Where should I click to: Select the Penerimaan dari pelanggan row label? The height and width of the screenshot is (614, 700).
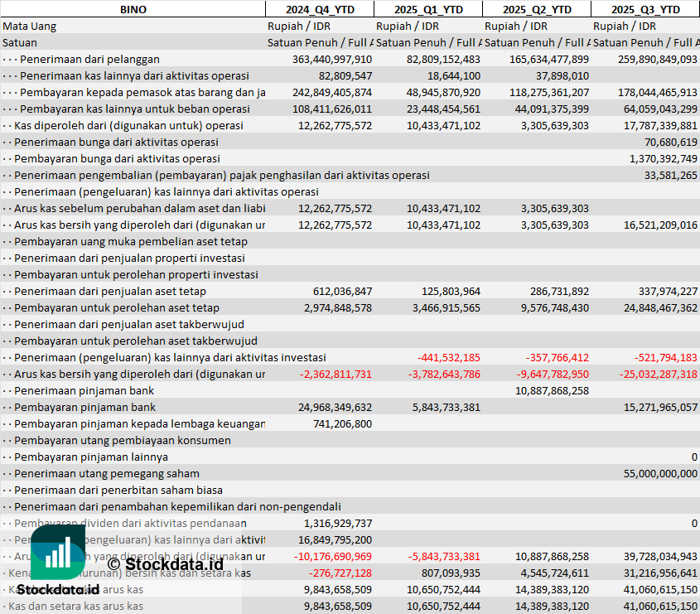(89, 59)
